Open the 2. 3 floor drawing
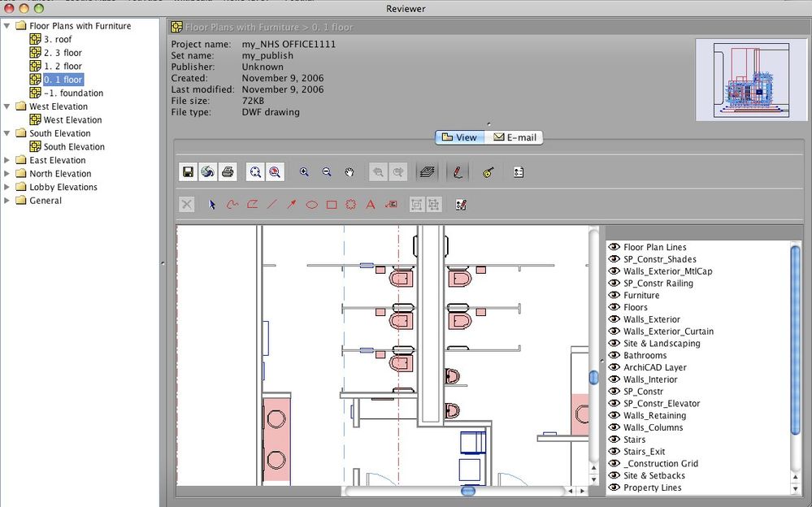 (63, 53)
